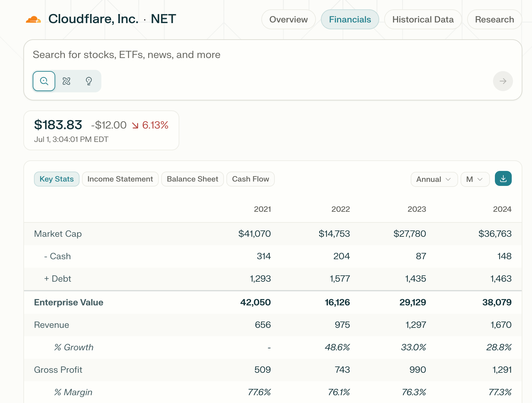The height and width of the screenshot is (403, 532).
Task: Click 2023 growth value 33.0%
Action: 414,347
